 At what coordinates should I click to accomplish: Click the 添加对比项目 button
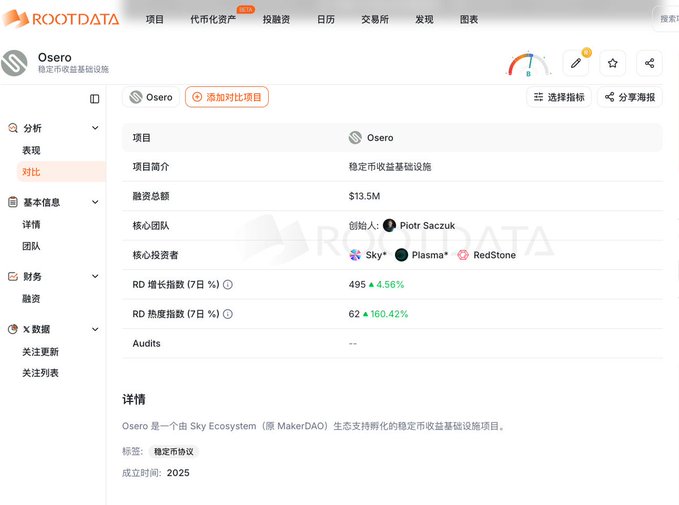(x=227, y=97)
